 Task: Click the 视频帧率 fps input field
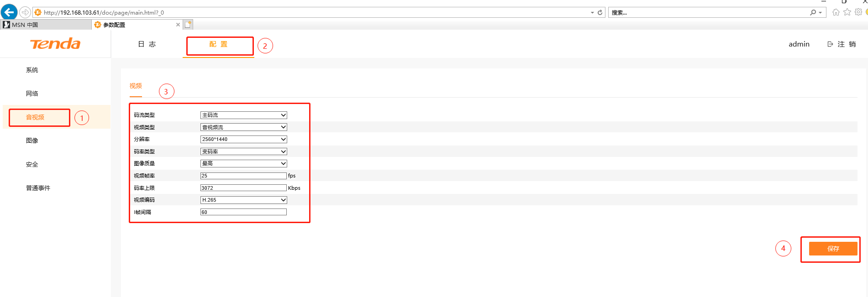pos(243,176)
